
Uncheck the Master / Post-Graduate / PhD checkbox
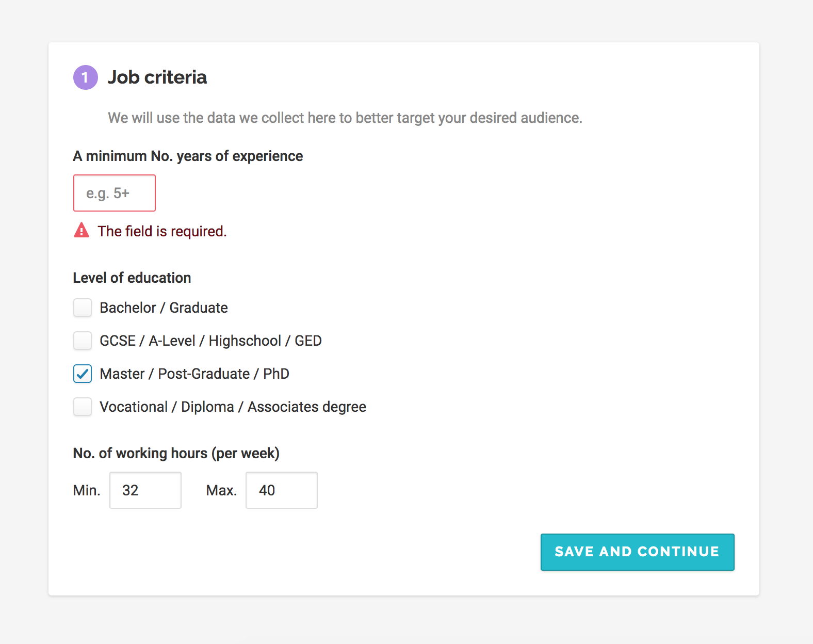click(83, 374)
